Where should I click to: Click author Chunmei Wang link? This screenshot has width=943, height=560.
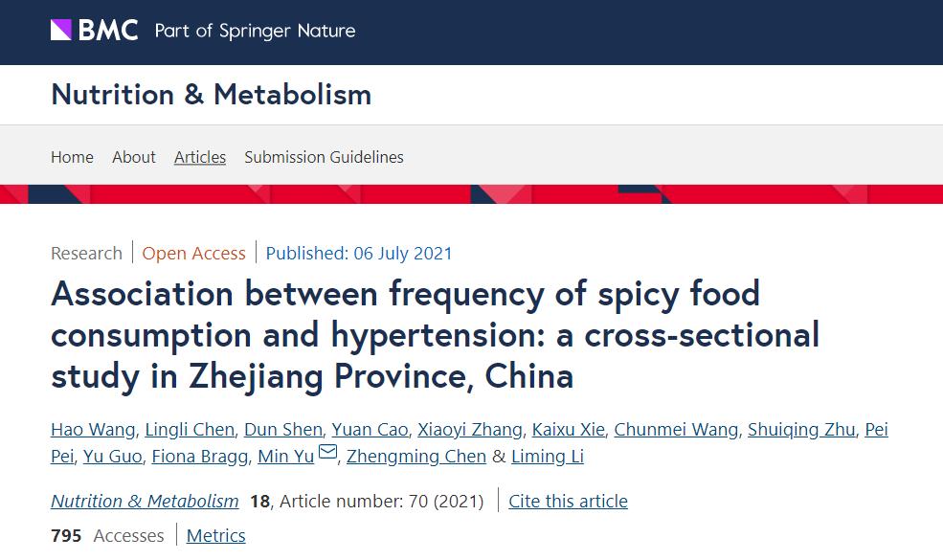point(676,430)
